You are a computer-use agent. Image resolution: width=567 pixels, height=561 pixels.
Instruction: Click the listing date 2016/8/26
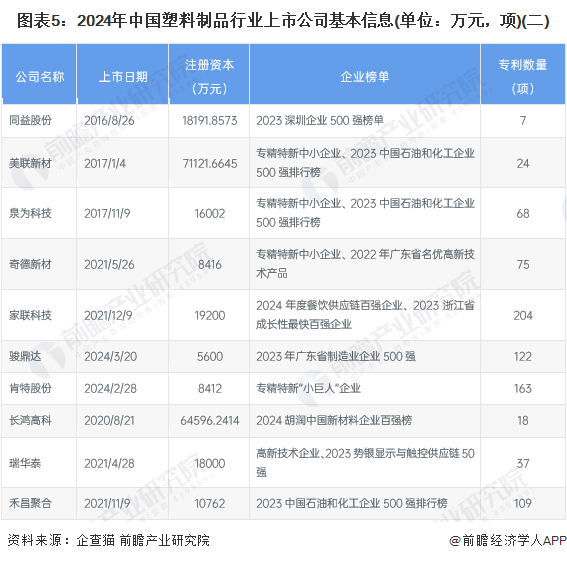(109, 120)
